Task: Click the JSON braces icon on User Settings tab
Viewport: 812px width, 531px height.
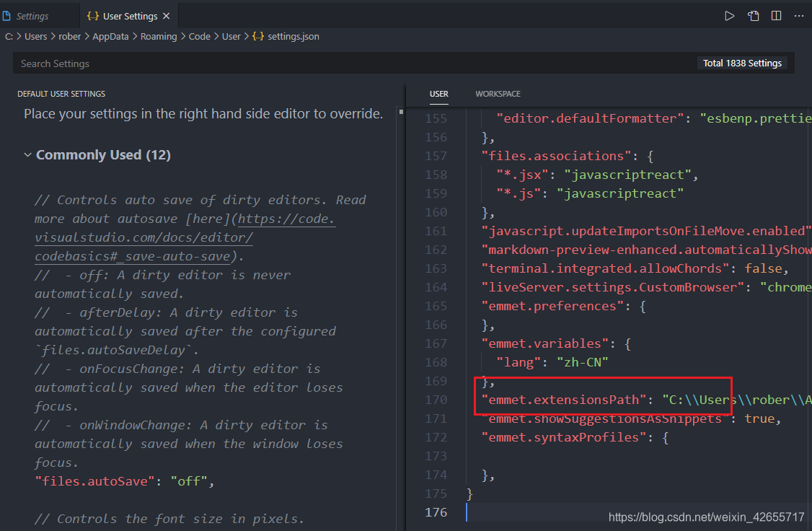Action: (x=92, y=14)
